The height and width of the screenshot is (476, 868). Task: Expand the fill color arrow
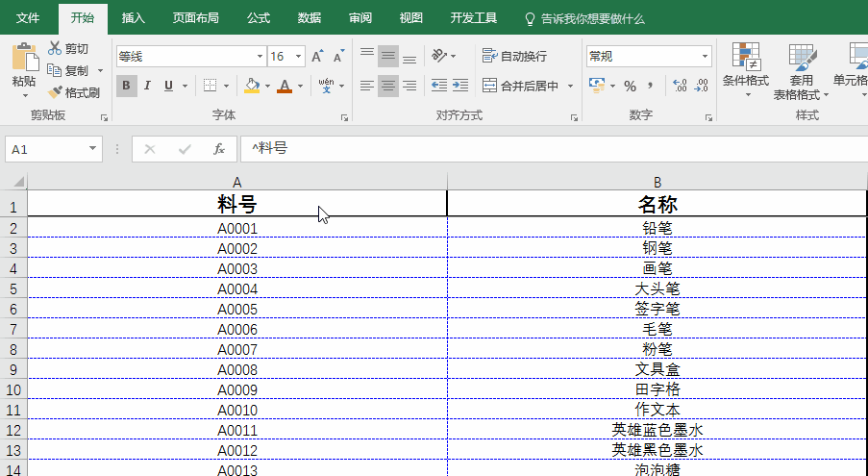tap(267, 86)
